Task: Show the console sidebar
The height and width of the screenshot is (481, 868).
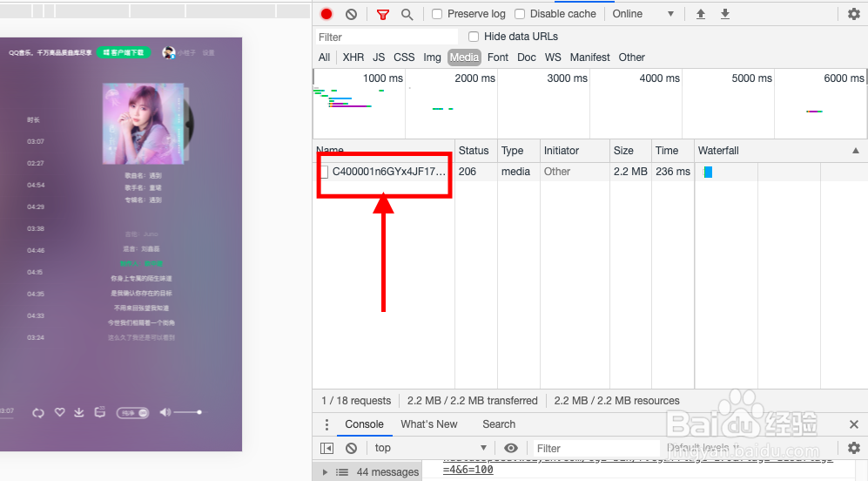Action: click(x=327, y=448)
